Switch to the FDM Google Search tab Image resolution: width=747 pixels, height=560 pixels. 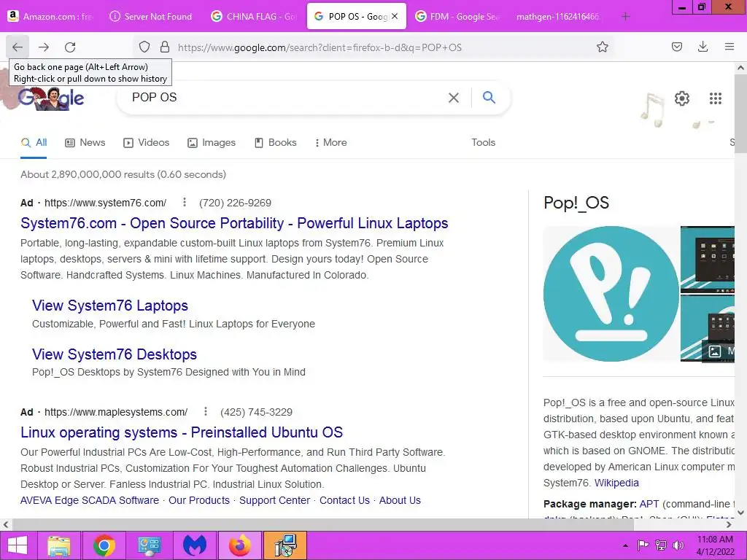pos(458,17)
